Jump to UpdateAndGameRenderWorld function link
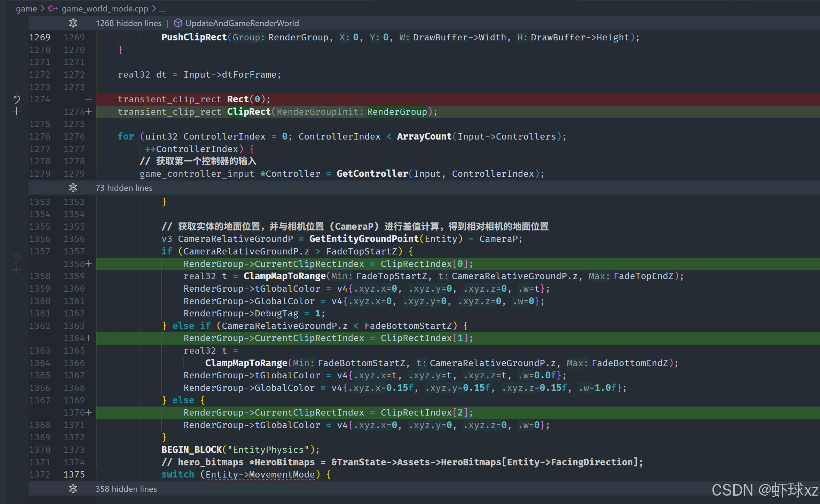Viewport: 820px width, 504px height. pyautogui.click(x=242, y=23)
